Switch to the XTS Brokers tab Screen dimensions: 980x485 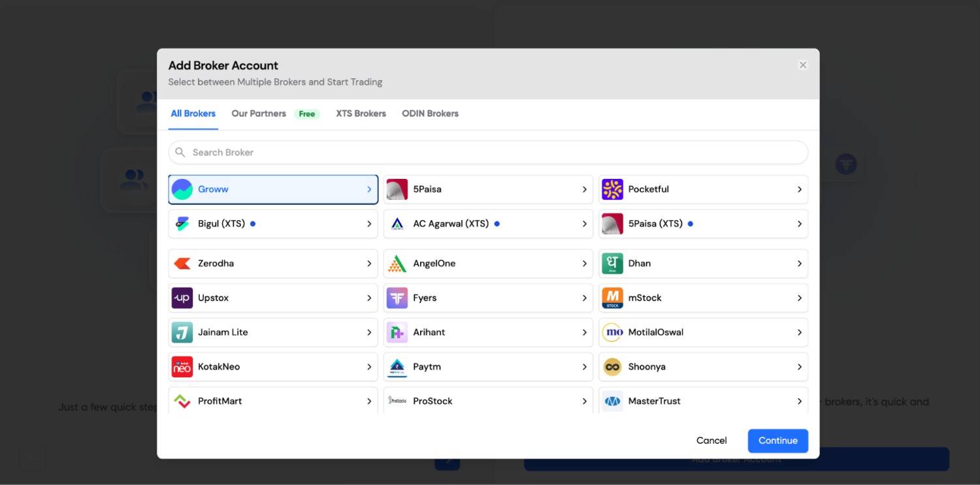point(361,114)
